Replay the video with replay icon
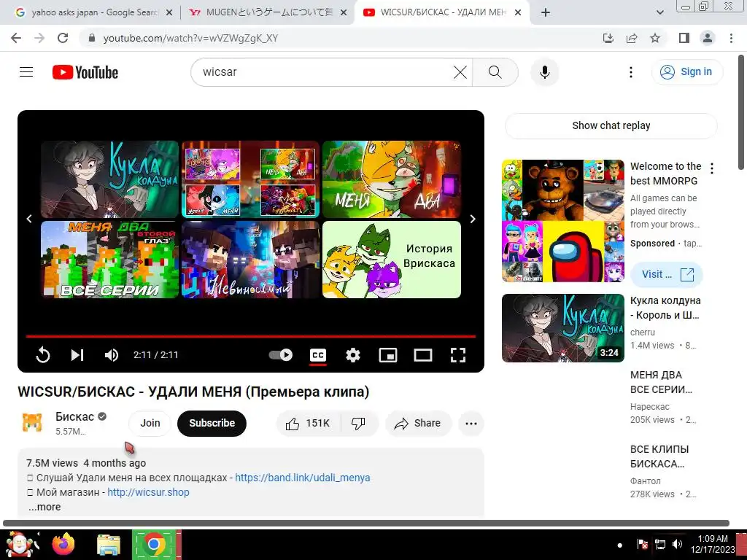Screen dimensions: 747x560 click(x=43, y=355)
